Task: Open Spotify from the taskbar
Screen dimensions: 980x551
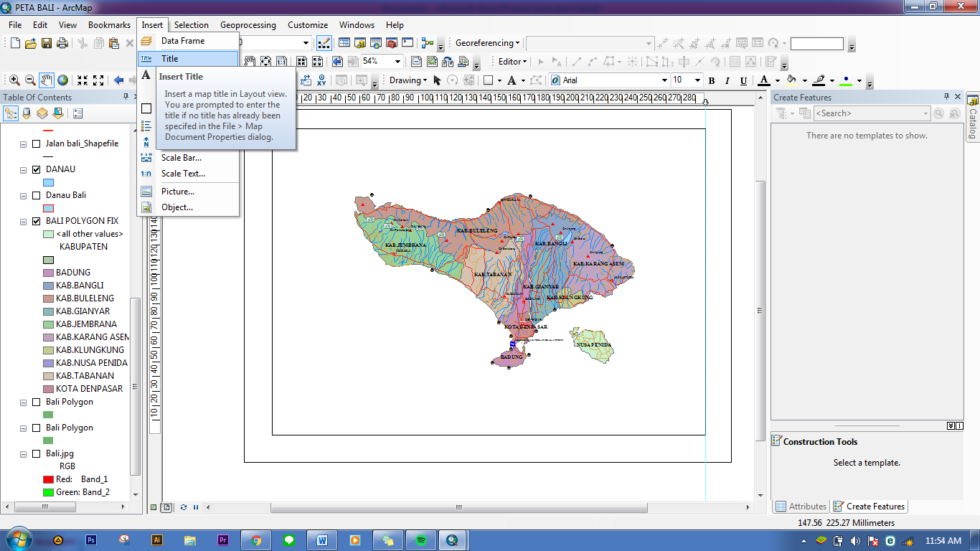Action: pos(420,539)
